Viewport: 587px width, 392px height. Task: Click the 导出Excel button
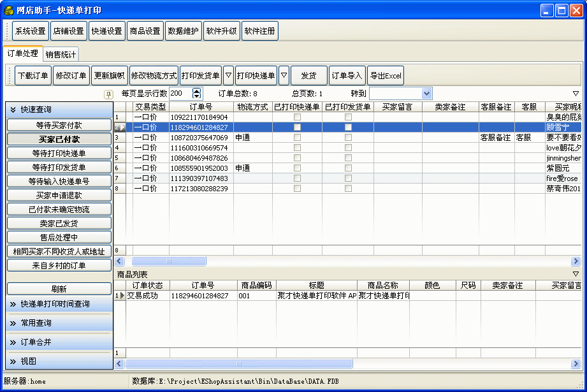coord(386,76)
